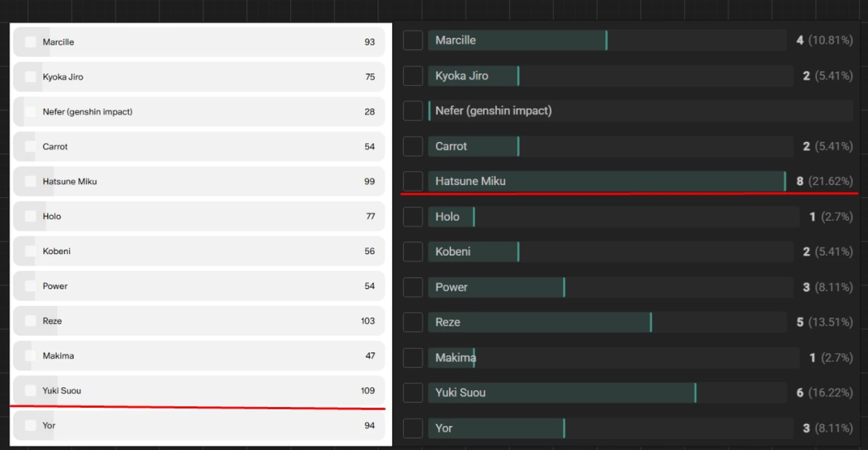Screen dimensions: 868x450
Task: Click Makima vote count 47
Action: pyautogui.click(x=370, y=355)
